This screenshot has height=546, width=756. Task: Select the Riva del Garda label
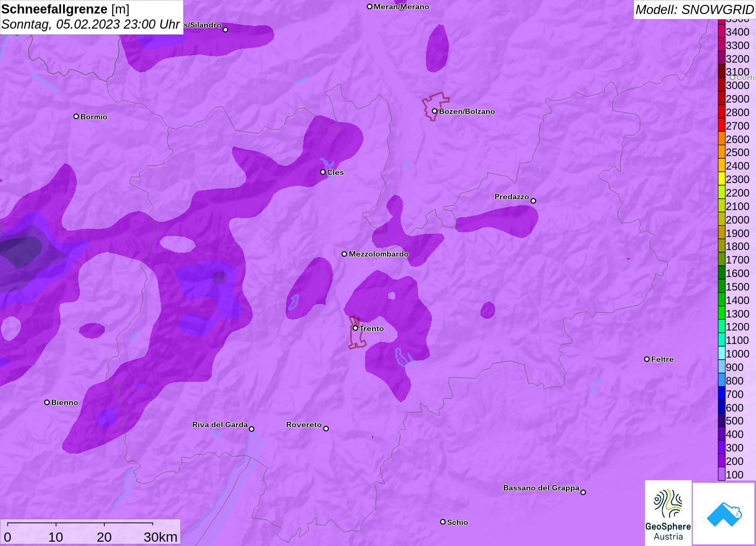coord(220,424)
